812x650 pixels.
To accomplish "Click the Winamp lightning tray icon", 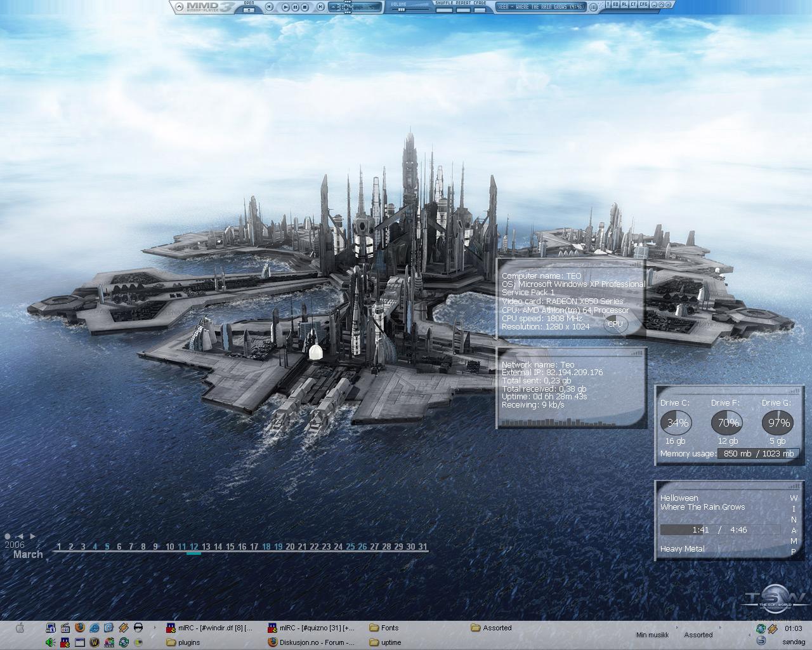I will (x=772, y=628).
